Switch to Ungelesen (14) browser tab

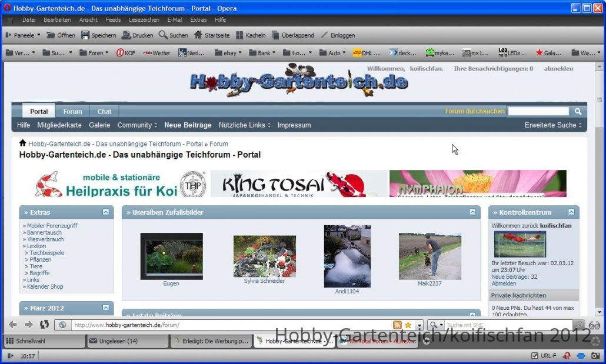[128, 341]
